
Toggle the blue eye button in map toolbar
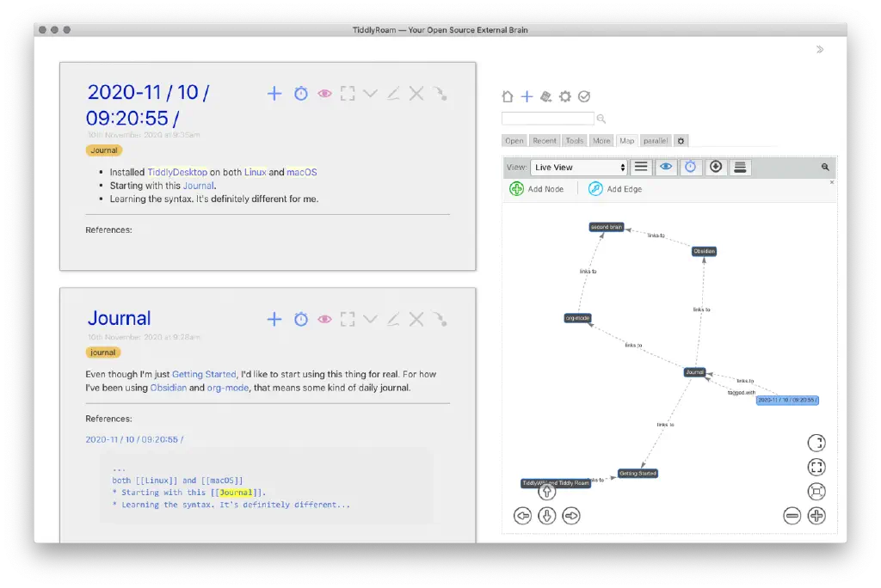pos(666,167)
